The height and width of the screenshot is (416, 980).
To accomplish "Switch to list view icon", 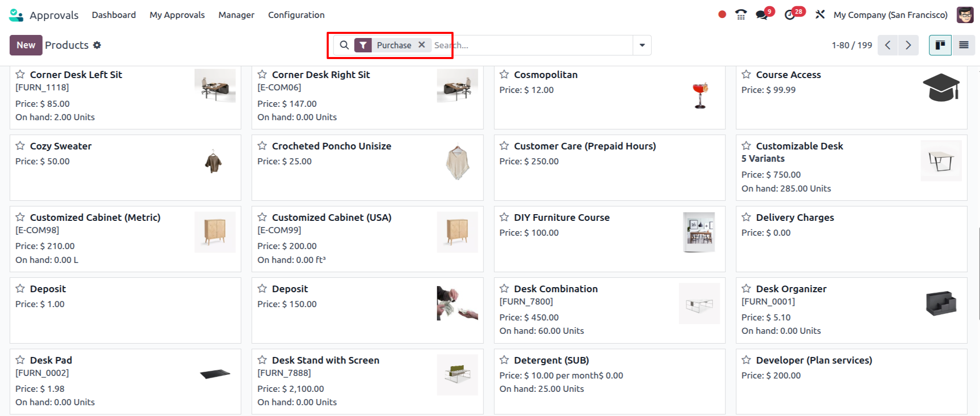I will 964,45.
